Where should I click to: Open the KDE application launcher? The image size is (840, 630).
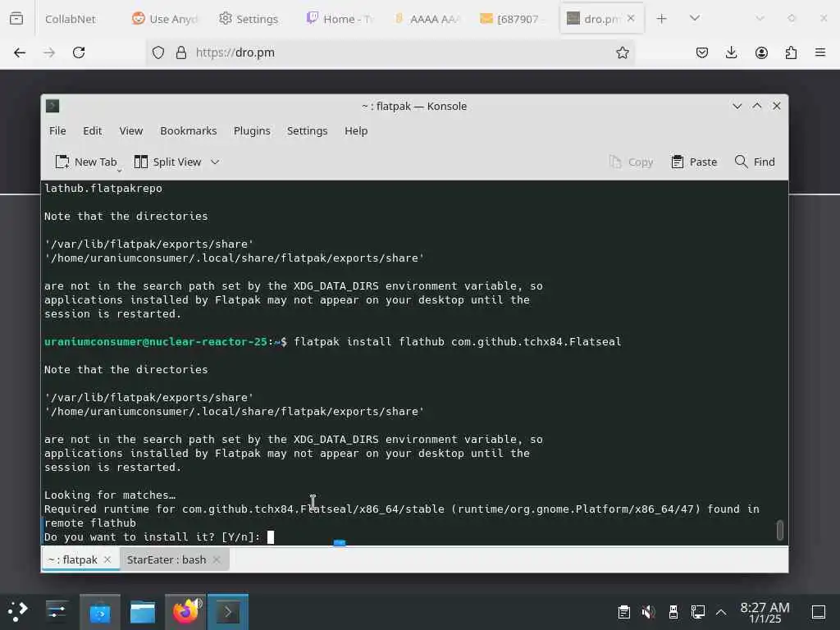click(18, 611)
